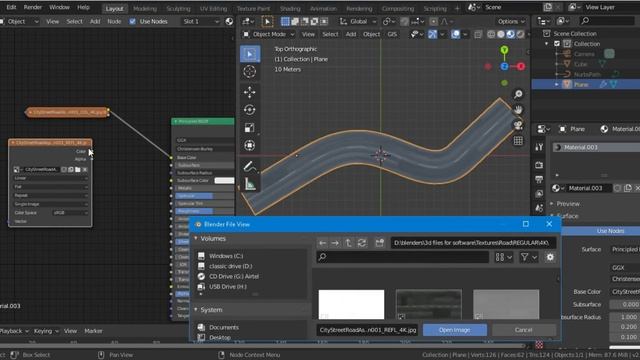Toggle proportional editing in viewport header
640x360 pixels.
(433, 21)
